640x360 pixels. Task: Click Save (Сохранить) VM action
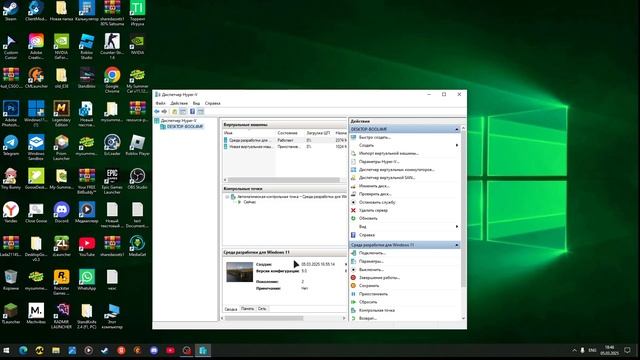point(369,286)
